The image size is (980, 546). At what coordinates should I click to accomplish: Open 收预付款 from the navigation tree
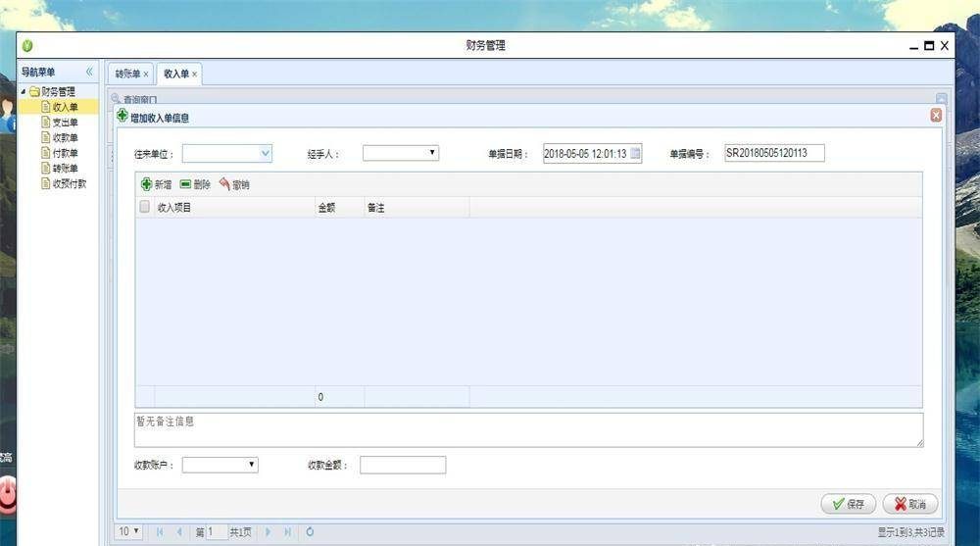(69, 183)
